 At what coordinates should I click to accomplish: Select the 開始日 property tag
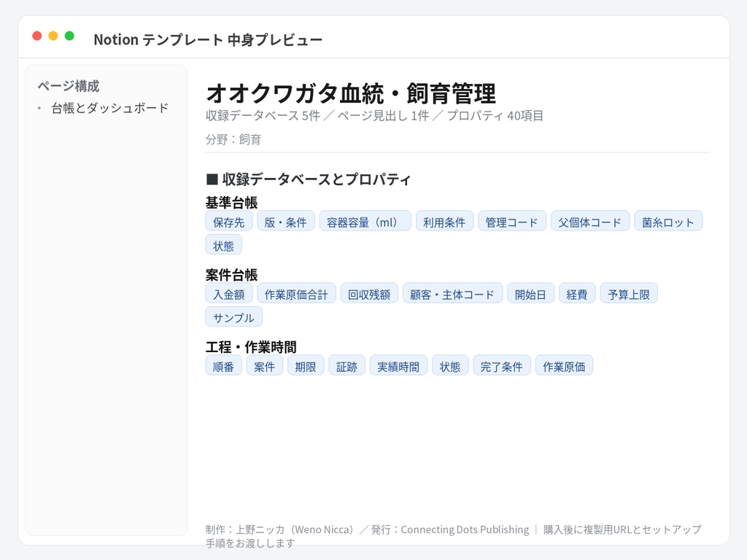[x=531, y=293]
